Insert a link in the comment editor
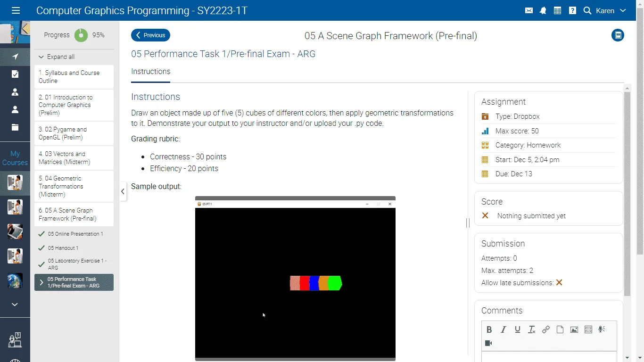 [x=545, y=329]
